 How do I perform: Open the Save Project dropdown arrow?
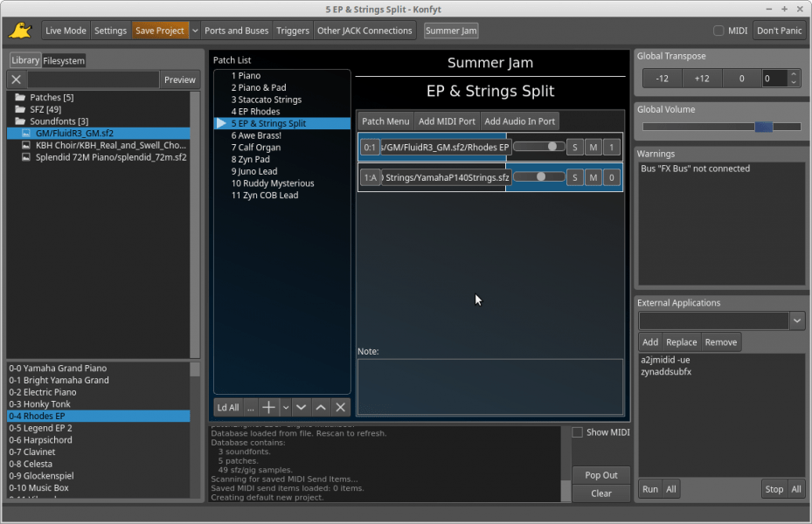[x=195, y=31]
